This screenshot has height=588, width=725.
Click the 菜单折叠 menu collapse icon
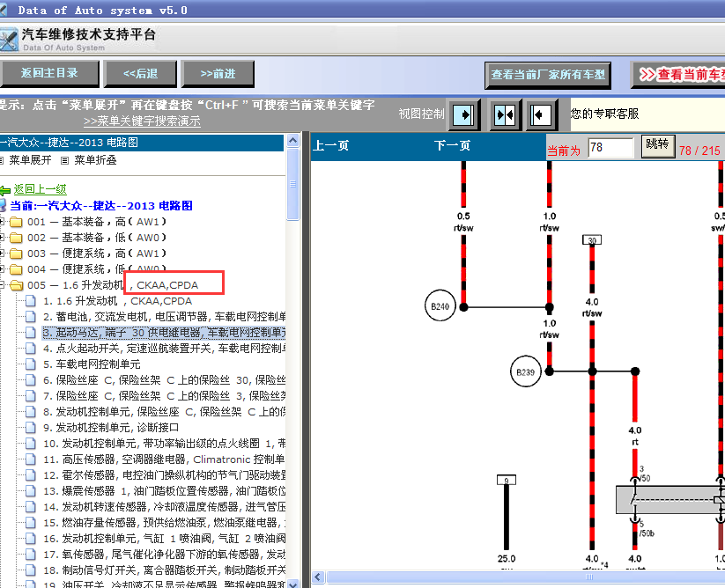pos(64,161)
